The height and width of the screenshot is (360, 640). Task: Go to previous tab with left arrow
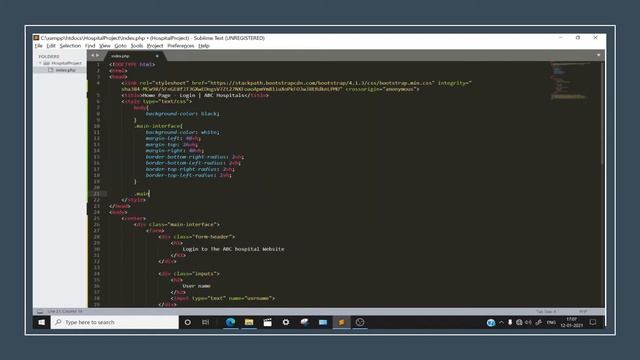pyautogui.click(x=93, y=56)
